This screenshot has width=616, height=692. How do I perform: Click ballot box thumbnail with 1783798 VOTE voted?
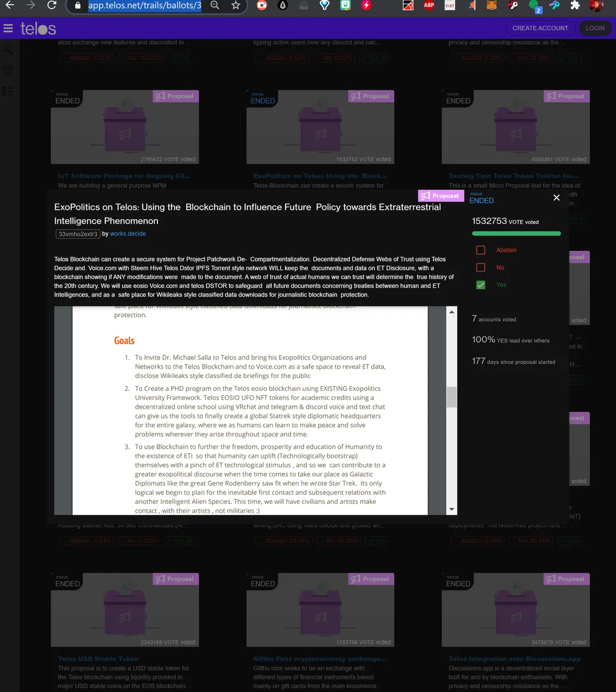click(320, 610)
